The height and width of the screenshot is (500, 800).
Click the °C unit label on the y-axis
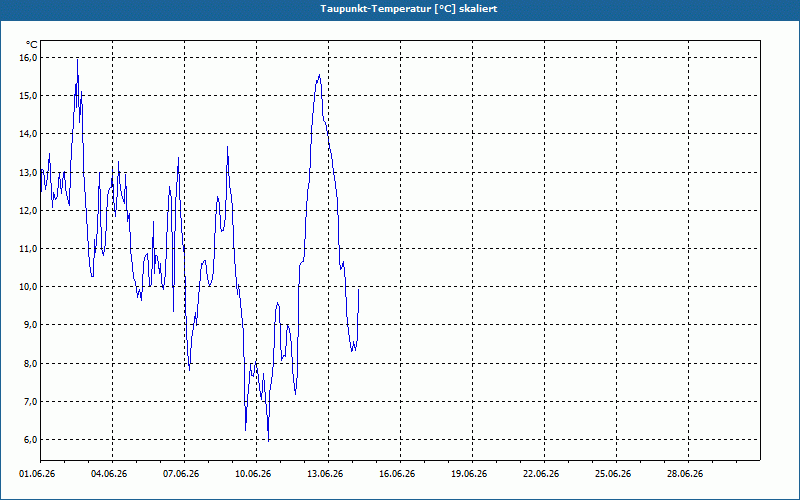pos(32,45)
